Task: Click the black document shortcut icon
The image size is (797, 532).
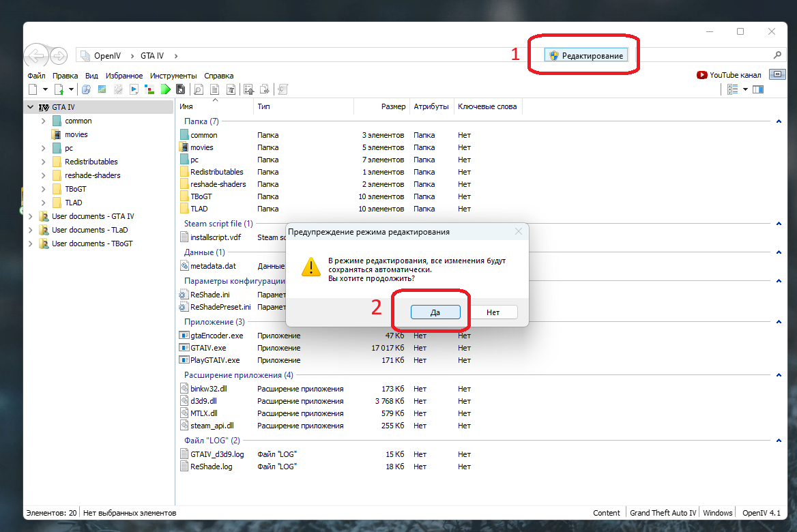Action: point(180,89)
